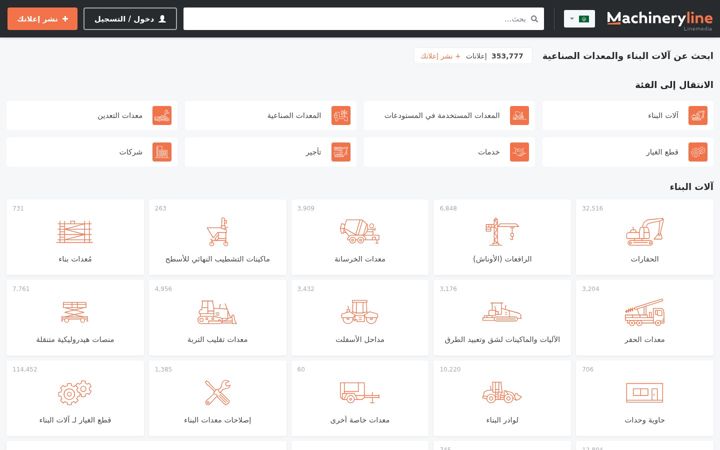Open إصلاحات معدات البناء label
Screen dimensions: 720x450
[217, 420]
